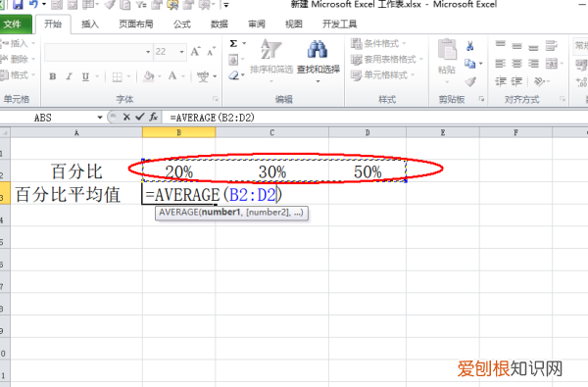588x387 pixels.
Task: Toggle Underline formatting
Action: [85, 76]
